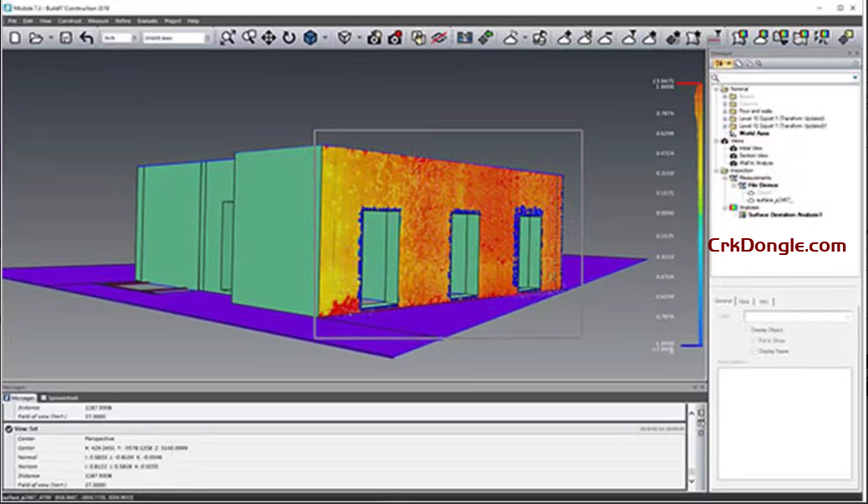The height and width of the screenshot is (504, 868).
Task: Select the Rotate view tool
Action: click(289, 38)
